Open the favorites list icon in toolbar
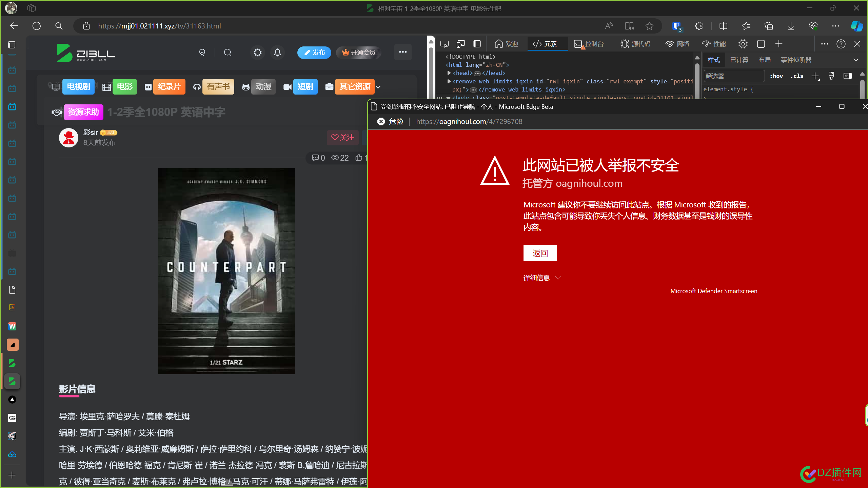 click(x=746, y=26)
